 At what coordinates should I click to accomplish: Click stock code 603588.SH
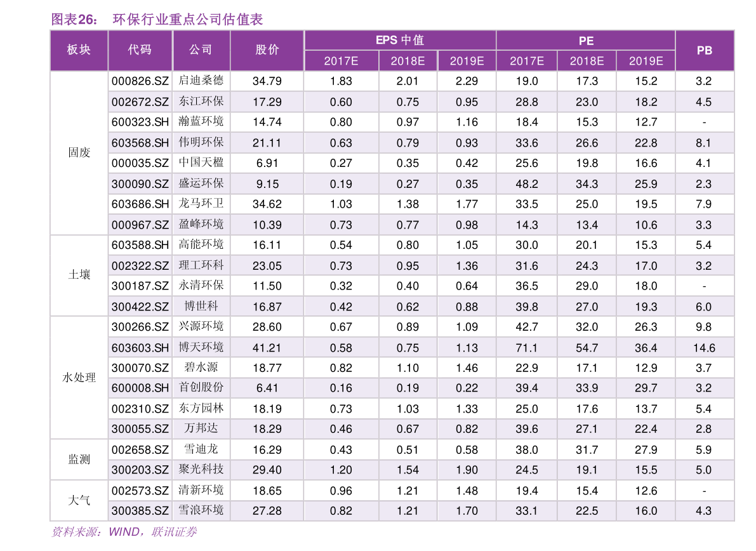click(x=140, y=246)
